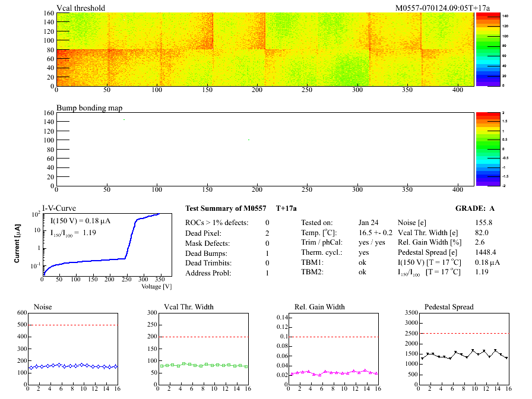This screenshot has height=399, width=532.
Task: Click the Rel. Gain Width plot title
Action: click(319, 307)
